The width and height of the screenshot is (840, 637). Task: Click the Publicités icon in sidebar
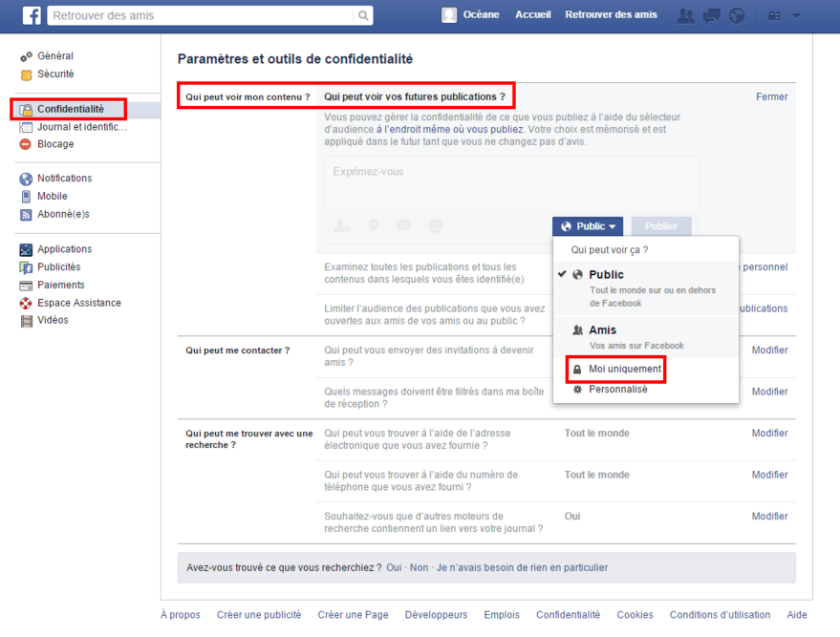point(26,267)
